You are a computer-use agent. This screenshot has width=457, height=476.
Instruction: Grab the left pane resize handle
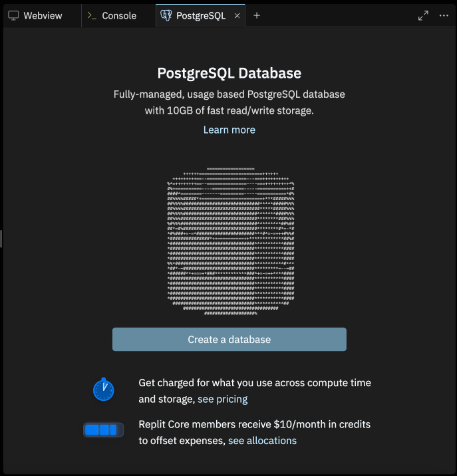[1, 238]
